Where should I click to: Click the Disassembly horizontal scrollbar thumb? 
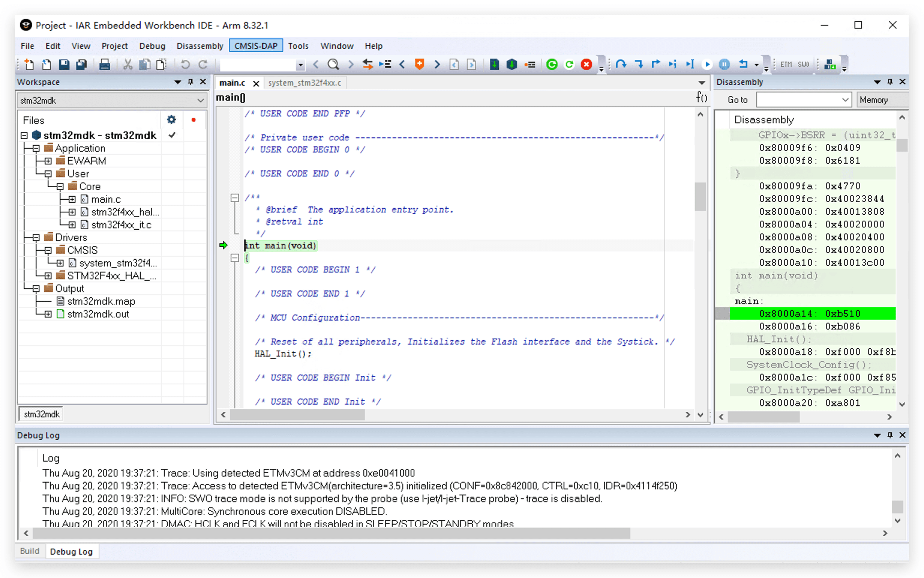coord(763,417)
